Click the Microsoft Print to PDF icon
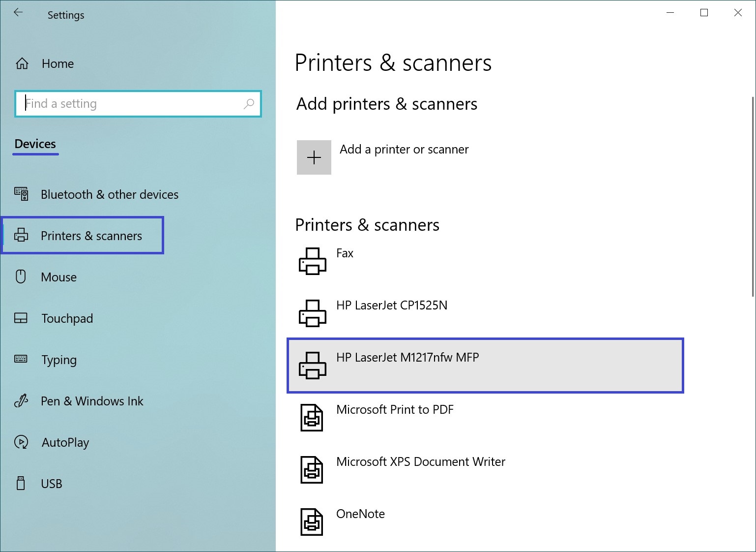756x552 pixels. click(312, 418)
